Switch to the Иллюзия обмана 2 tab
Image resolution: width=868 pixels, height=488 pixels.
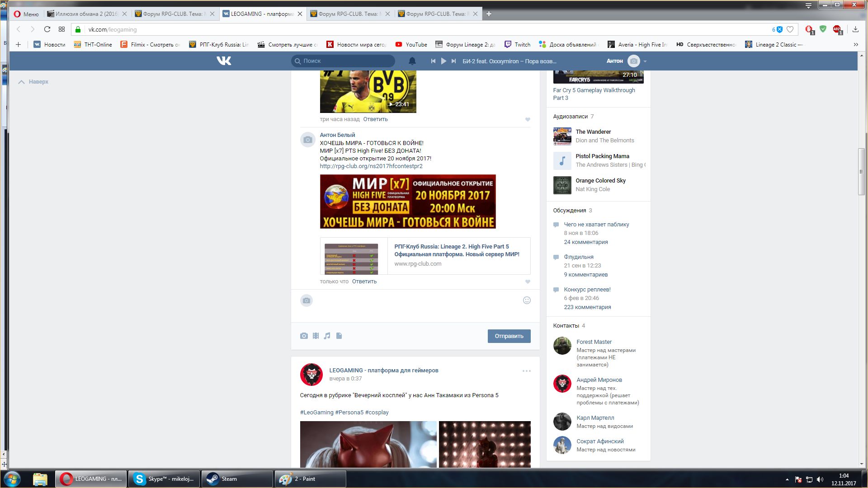point(86,14)
